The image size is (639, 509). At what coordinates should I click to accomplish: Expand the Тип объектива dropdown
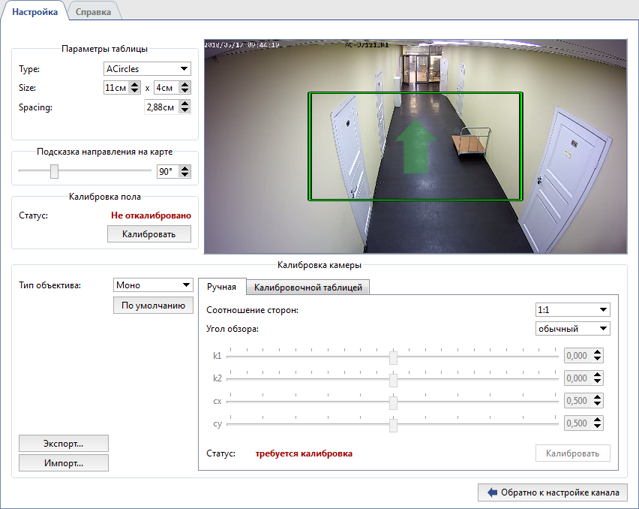coord(152,285)
